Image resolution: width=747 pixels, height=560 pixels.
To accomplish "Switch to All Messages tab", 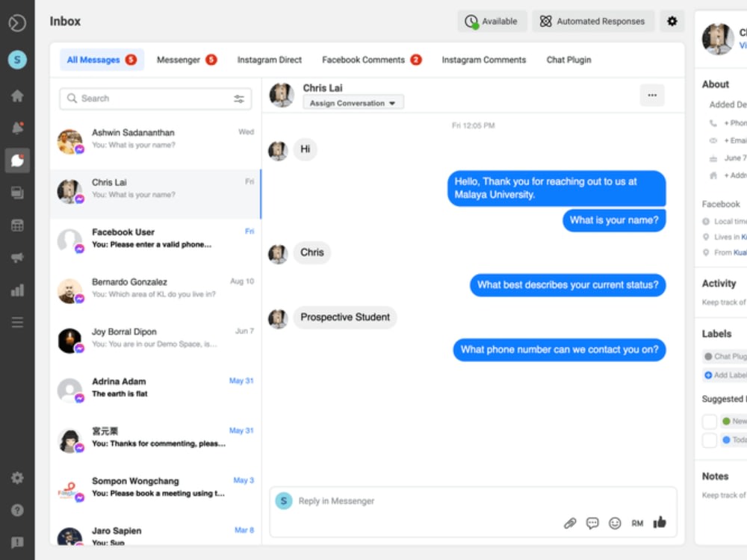I will tap(102, 60).
